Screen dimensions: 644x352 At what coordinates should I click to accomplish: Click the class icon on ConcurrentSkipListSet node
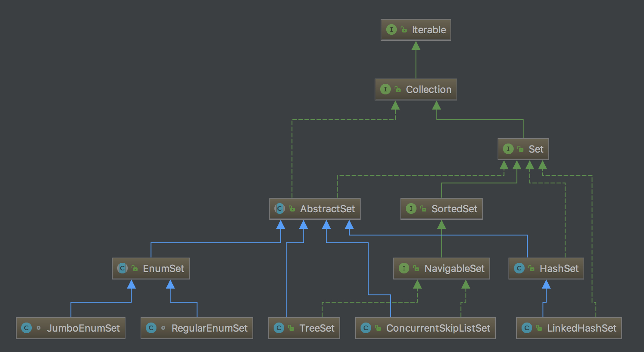click(x=366, y=328)
